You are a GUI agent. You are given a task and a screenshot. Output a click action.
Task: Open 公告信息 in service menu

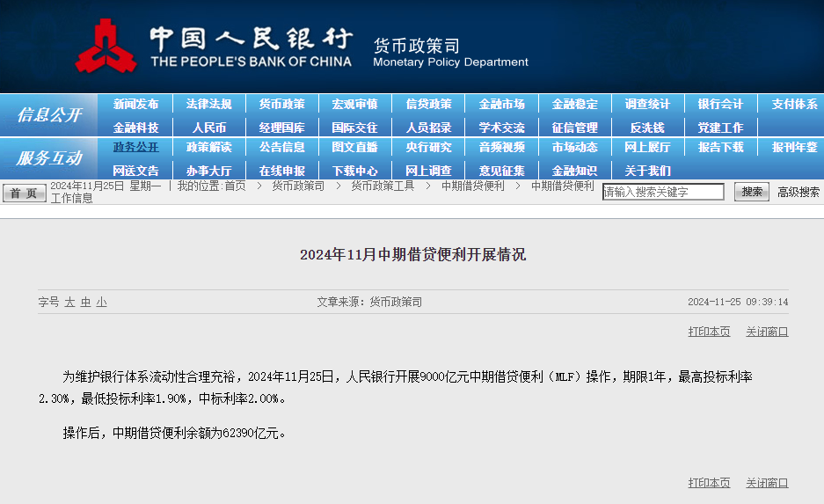pos(281,147)
